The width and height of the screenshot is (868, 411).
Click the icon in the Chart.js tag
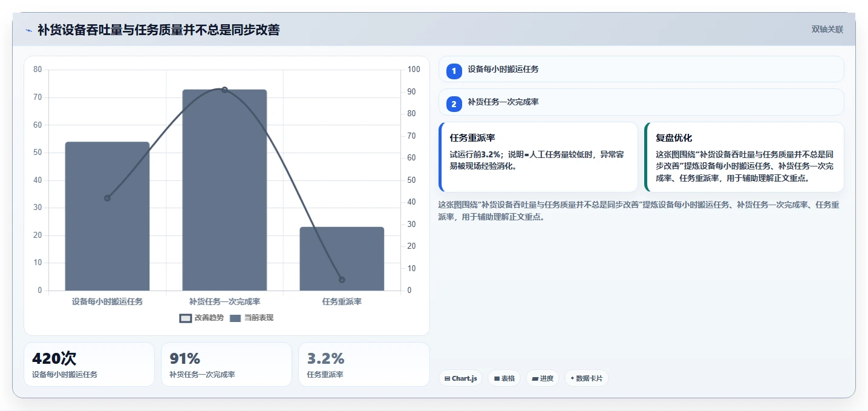pos(447,378)
